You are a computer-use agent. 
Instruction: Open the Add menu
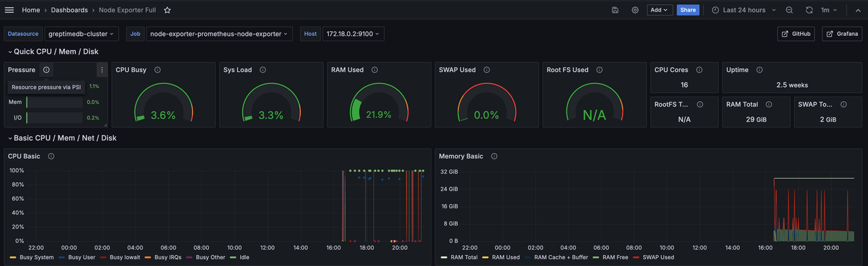point(660,10)
